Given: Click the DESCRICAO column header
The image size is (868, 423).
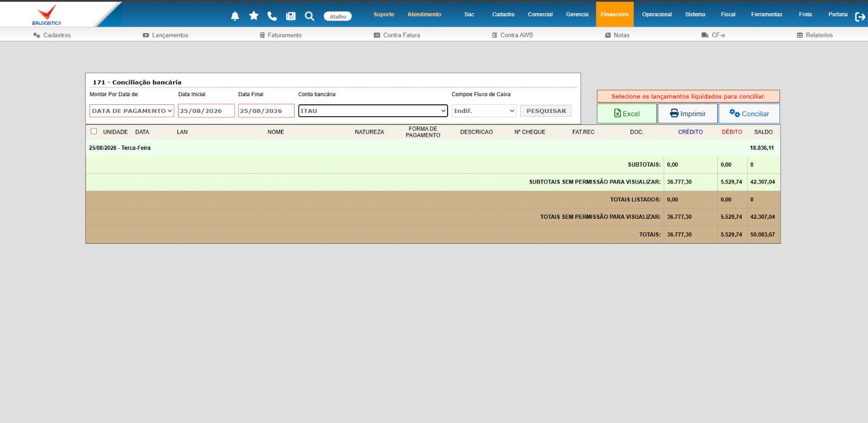Looking at the screenshot, I should (476, 132).
